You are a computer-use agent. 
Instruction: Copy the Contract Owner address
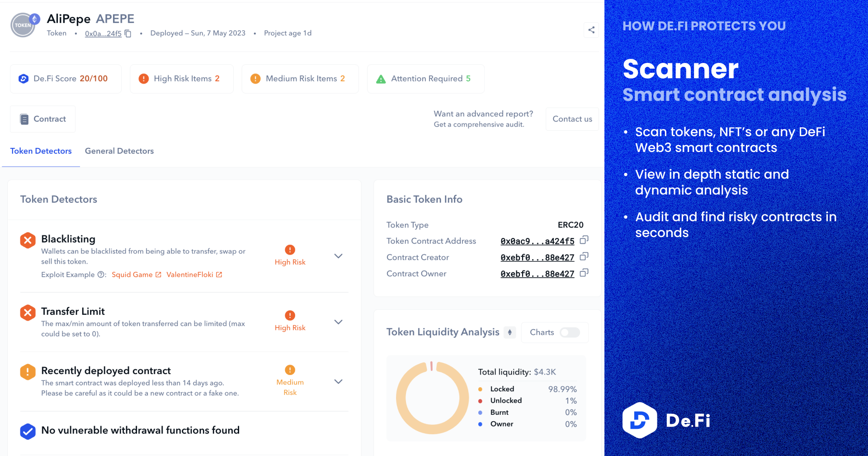tap(584, 273)
